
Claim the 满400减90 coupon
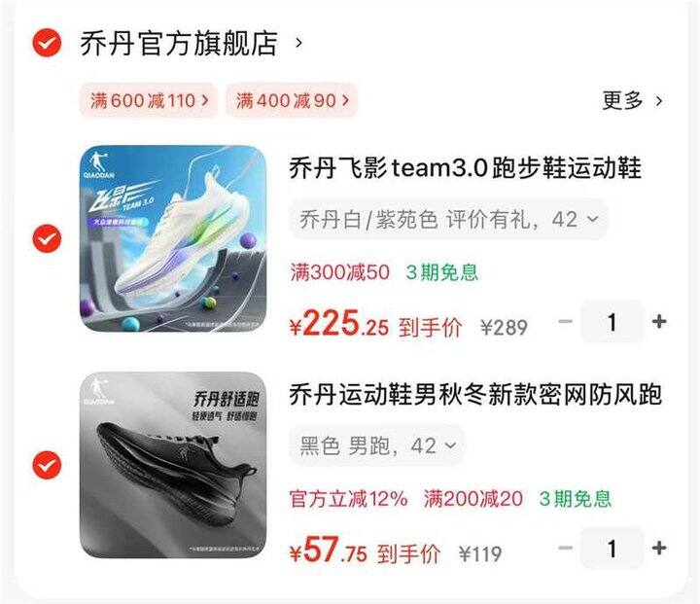coord(292,100)
